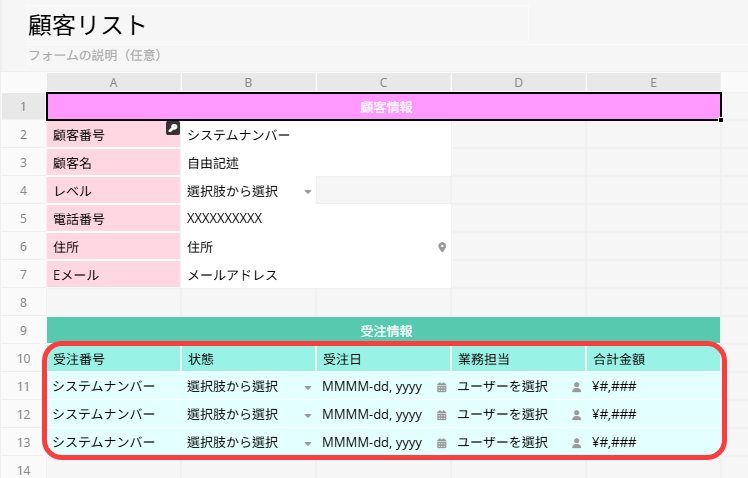Click the user icon in row 13 業務担当

pos(576,443)
